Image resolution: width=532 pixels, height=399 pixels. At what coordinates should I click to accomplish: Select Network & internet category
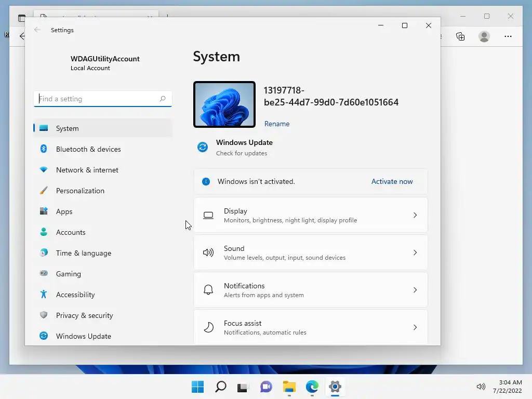(103, 170)
